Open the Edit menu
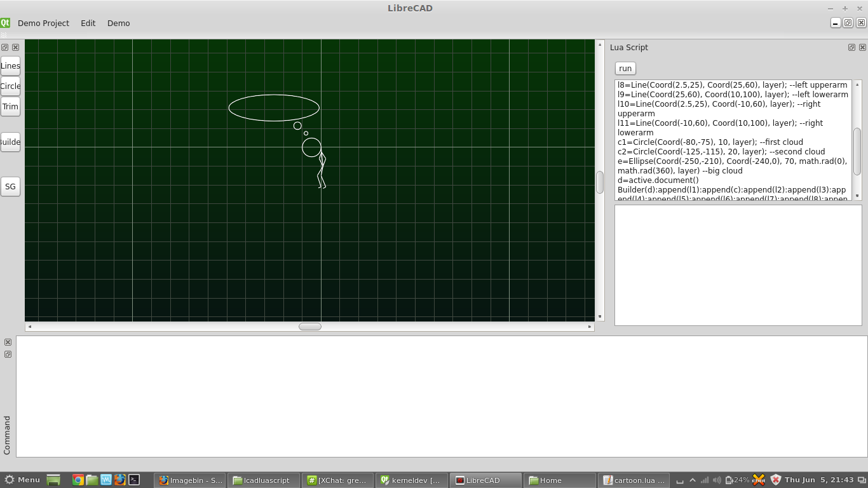The width and height of the screenshot is (868, 488). 88,23
